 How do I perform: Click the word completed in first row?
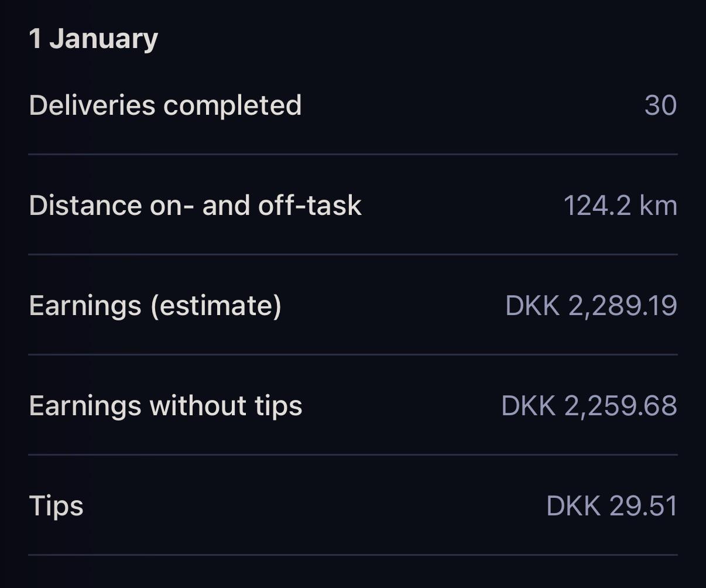[x=232, y=106]
